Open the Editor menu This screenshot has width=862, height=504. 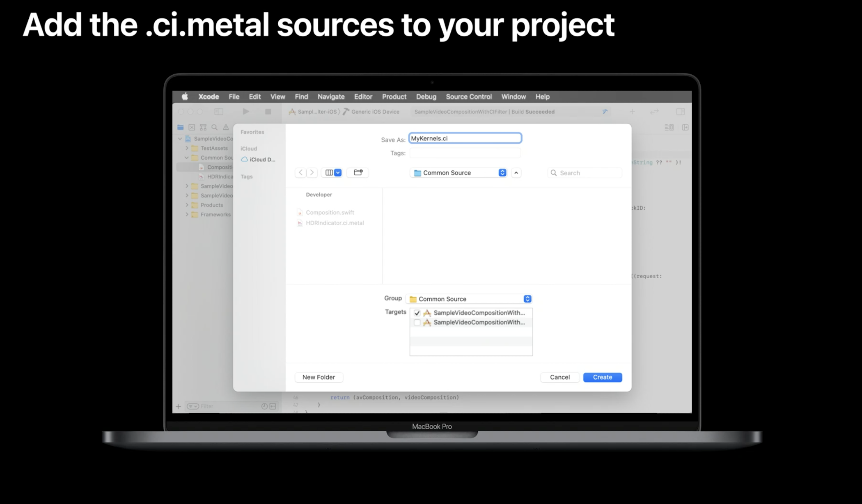[x=363, y=96]
